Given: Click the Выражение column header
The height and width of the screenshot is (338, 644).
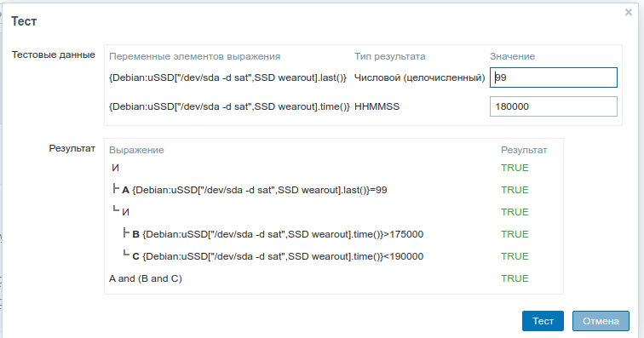Looking at the screenshot, I should (x=136, y=150).
